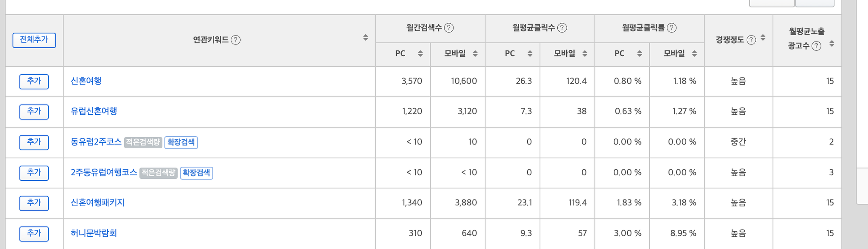
Task: Sort 월간검색수 PC column
Action: pyautogui.click(x=420, y=54)
